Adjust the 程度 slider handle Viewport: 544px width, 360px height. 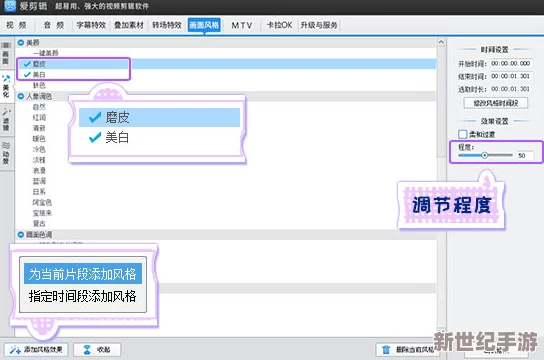click(485, 155)
